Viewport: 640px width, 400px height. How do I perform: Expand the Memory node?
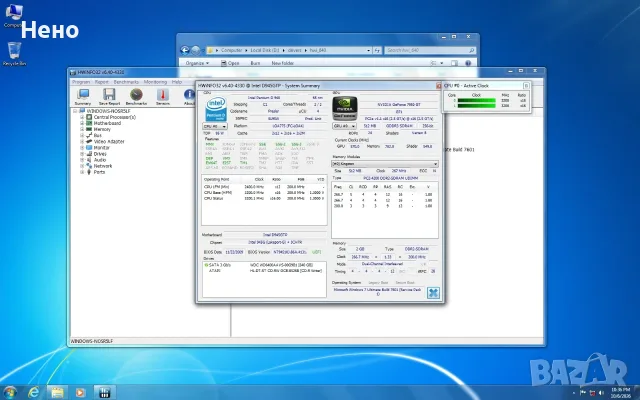coord(82,129)
